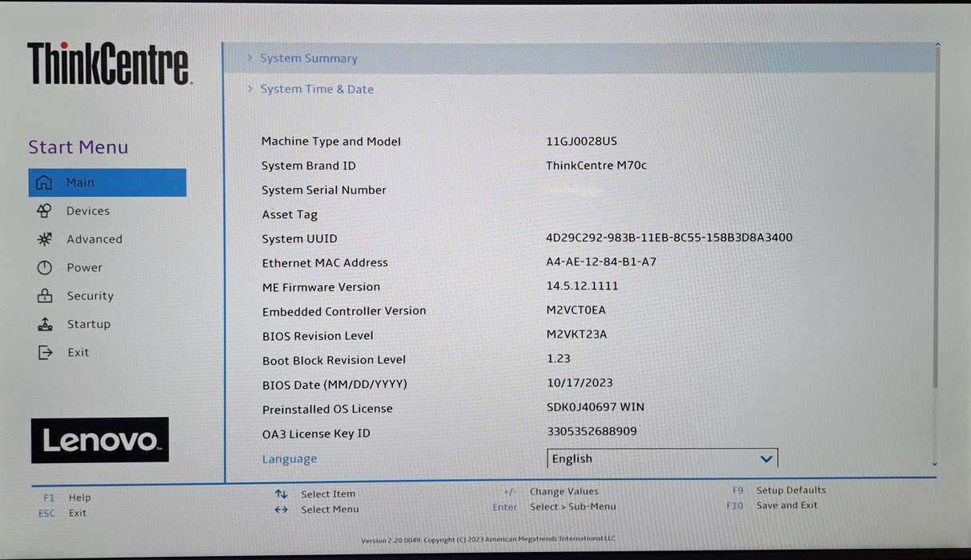Click Asset Tag label

(x=290, y=214)
